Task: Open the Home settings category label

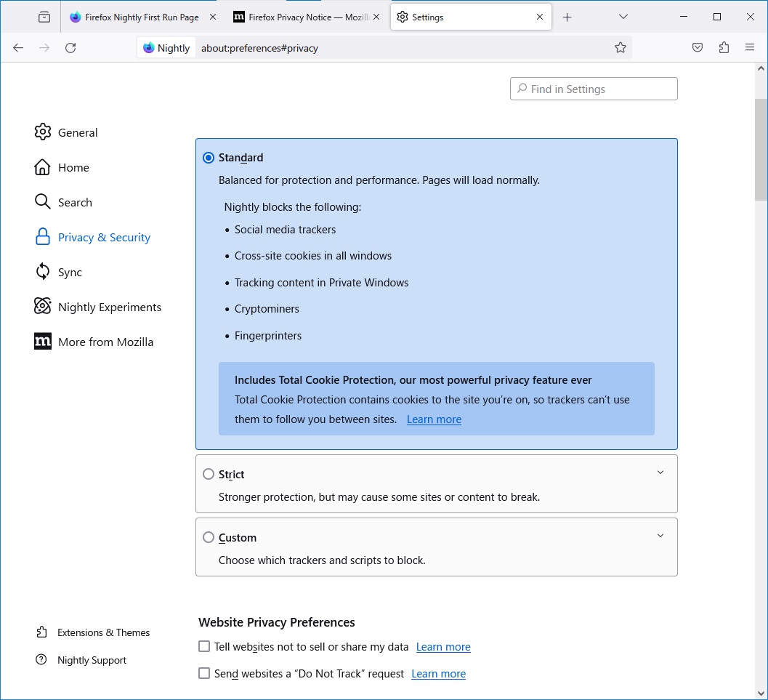Action: pos(73,167)
